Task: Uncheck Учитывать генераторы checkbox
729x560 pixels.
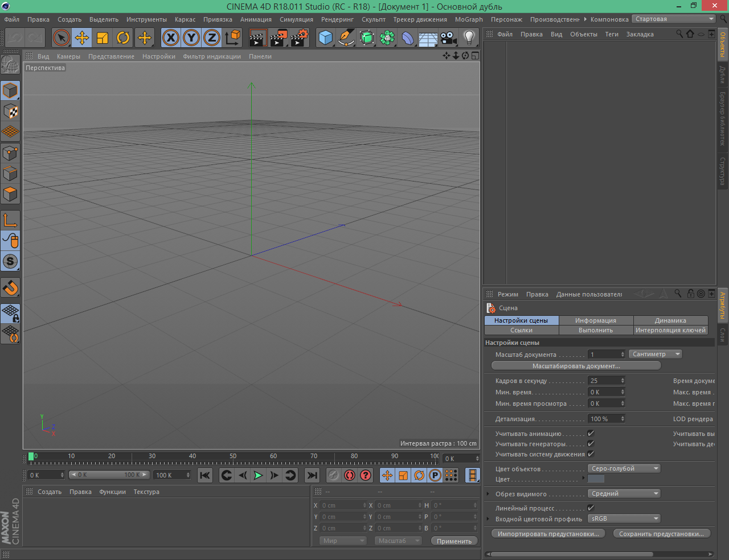Action: pyautogui.click(x=591, y=444)
